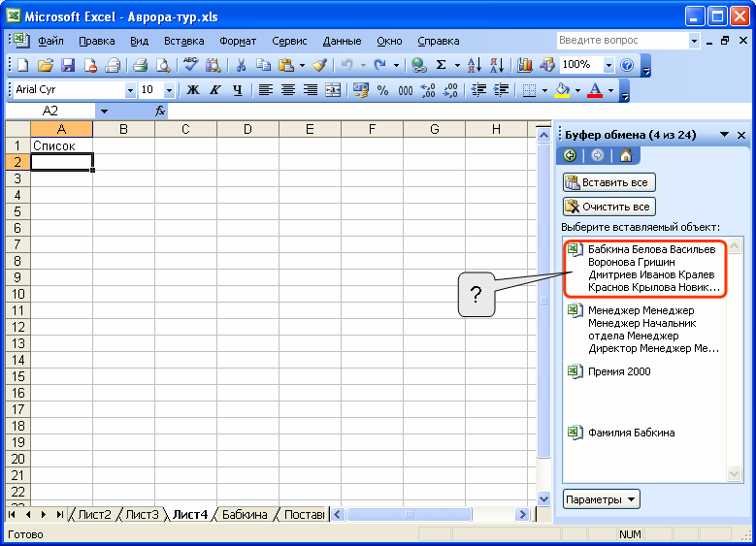Toggle Underline (Ч) formatting
The image size is (756, 546).
click(235, 90)
